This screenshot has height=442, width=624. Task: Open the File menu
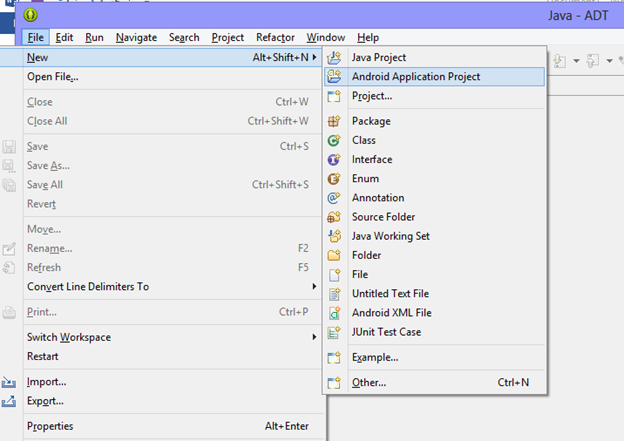coord(36,37)
